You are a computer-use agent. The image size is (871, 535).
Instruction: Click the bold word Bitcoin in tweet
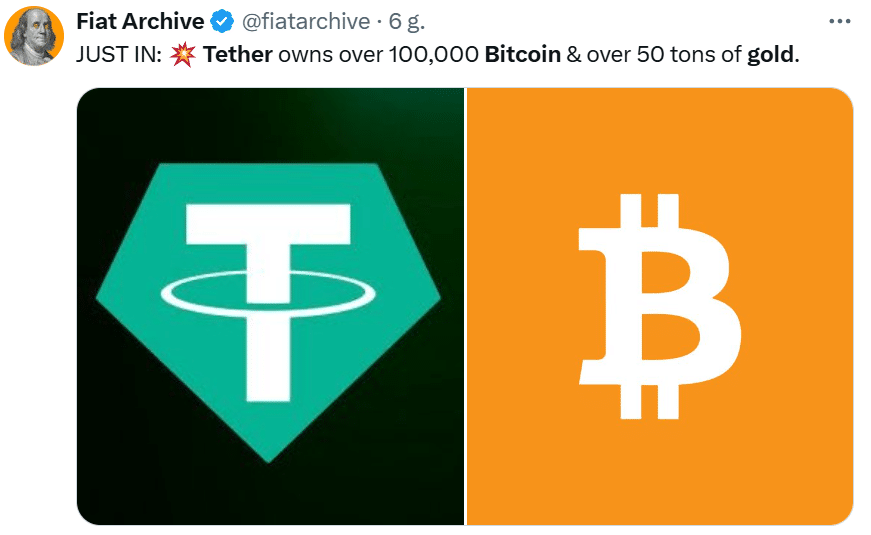523,54
